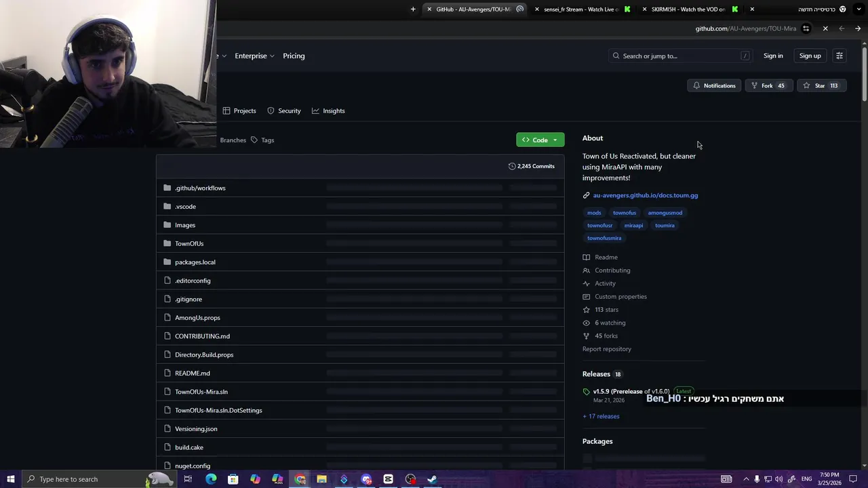Open the Contributing sidebar link
Screen dimensions: 868x488
606,270
